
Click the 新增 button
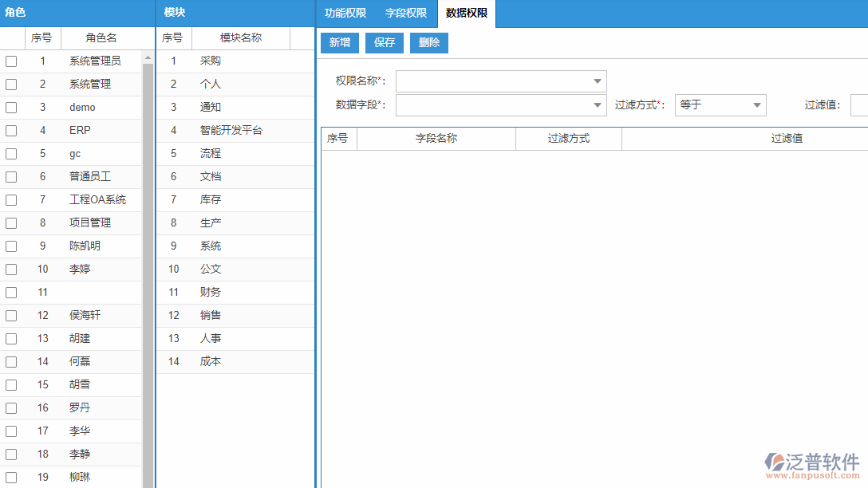tap(339, 43)
